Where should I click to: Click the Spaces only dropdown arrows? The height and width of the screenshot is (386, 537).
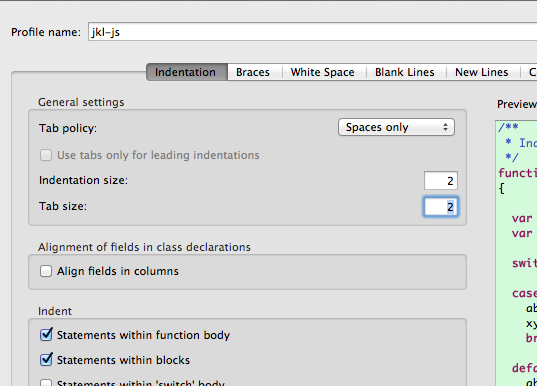(x=445, y=127)
